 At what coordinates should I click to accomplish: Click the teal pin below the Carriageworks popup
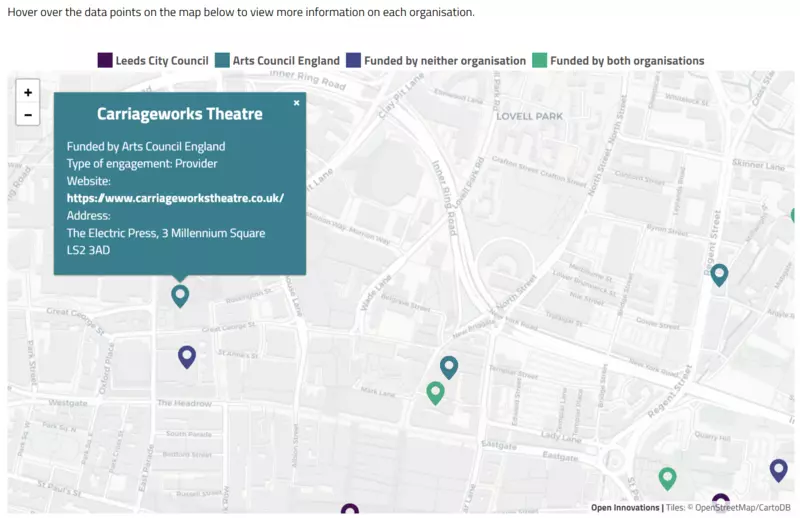(x=180, y=296)
